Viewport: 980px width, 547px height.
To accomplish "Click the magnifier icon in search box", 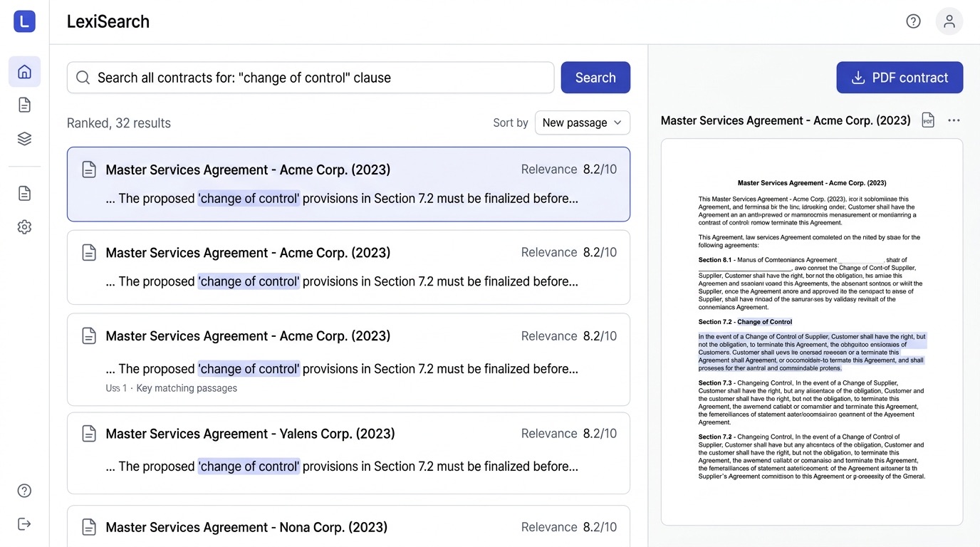I will pos(83,78).
